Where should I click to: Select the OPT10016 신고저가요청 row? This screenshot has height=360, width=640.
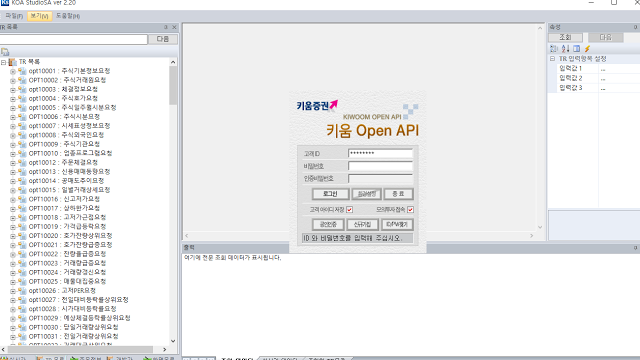click(64, 199)
